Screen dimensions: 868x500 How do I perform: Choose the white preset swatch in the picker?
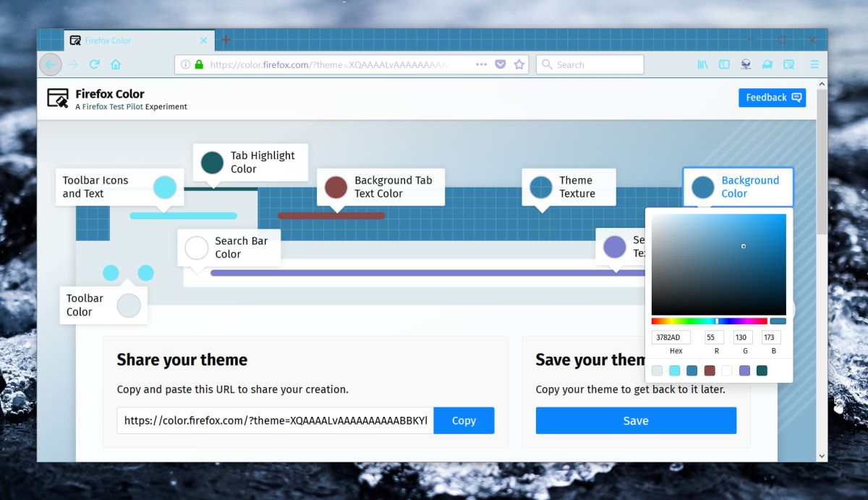pos(727,370)
